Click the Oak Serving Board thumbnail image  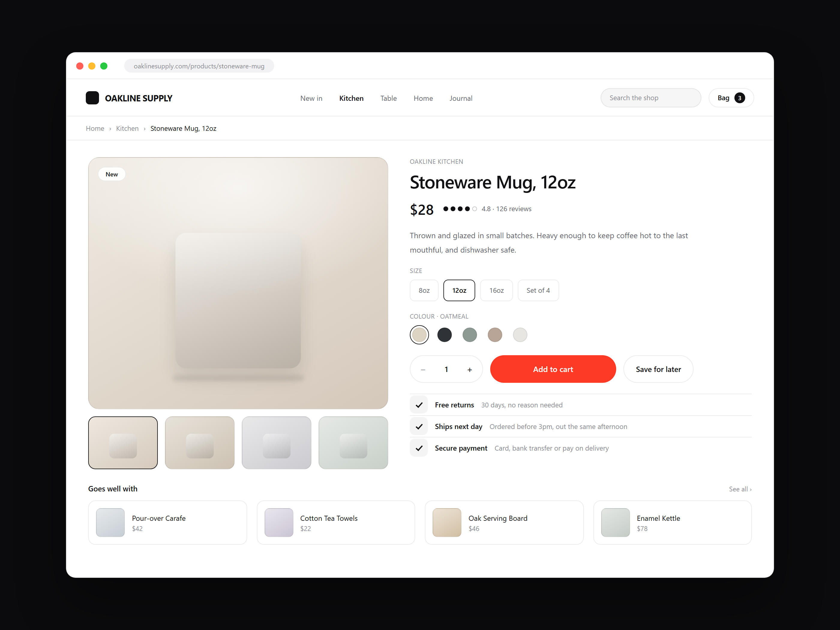click(447, 523)
